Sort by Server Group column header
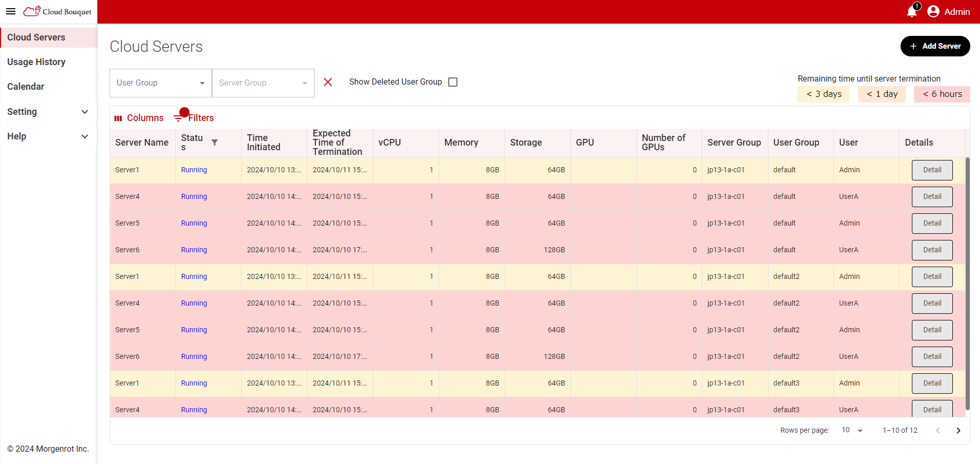Image resolution: width=980 pixels, height=464 pixels. coord(734,143)
